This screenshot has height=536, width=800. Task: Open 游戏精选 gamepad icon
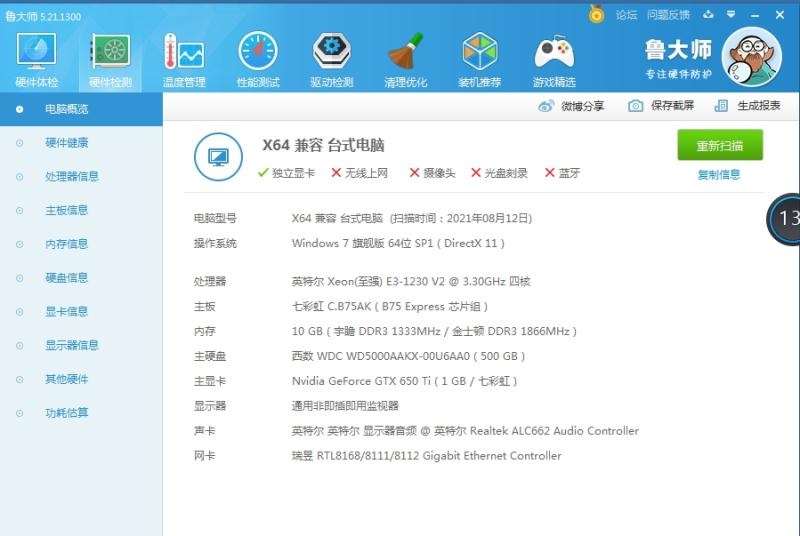coord(554,60)
